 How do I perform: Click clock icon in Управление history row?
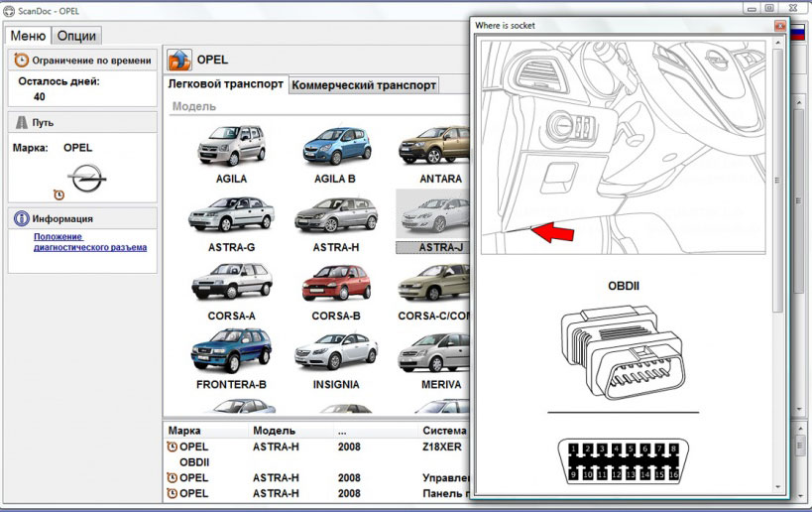(172, 478)
